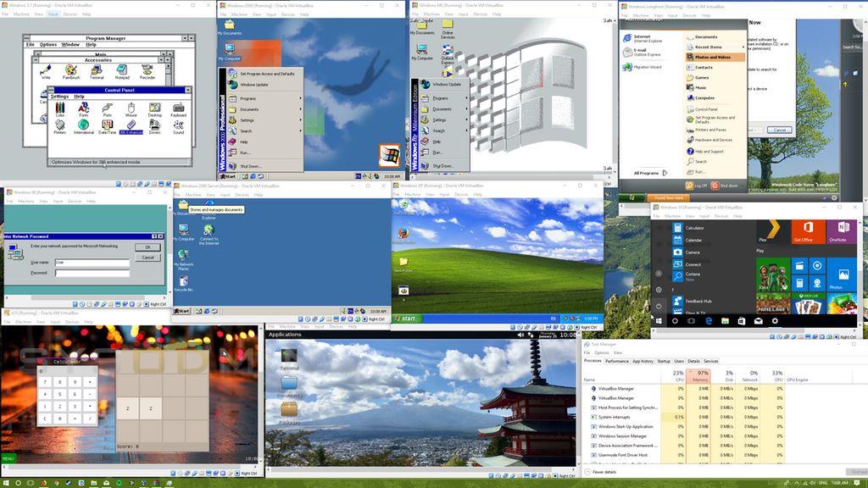Click User name field in network password dialog

click(92, 263)
